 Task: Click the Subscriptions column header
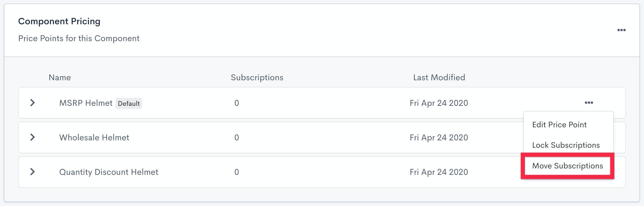257,77
